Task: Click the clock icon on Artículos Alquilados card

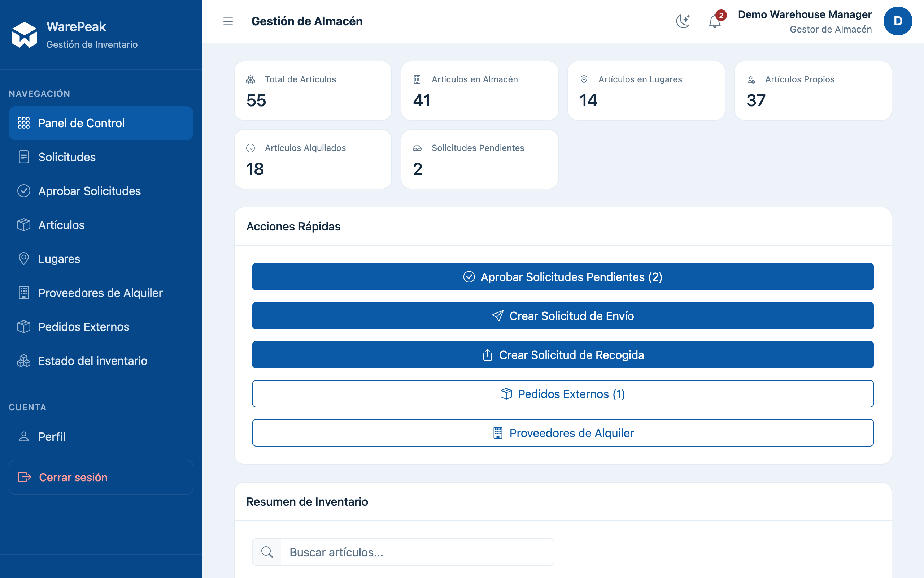Action: pos(250,148)
